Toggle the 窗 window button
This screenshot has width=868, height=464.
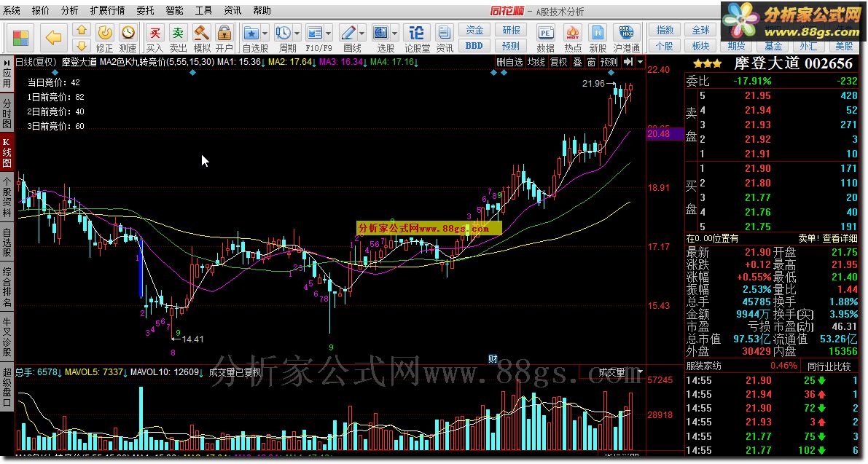pos(591,62)
